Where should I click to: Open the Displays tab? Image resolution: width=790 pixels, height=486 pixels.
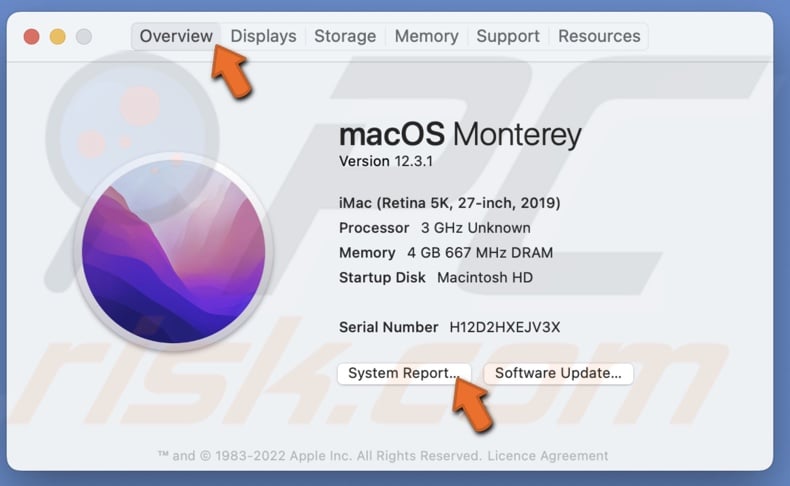point(263,36)
